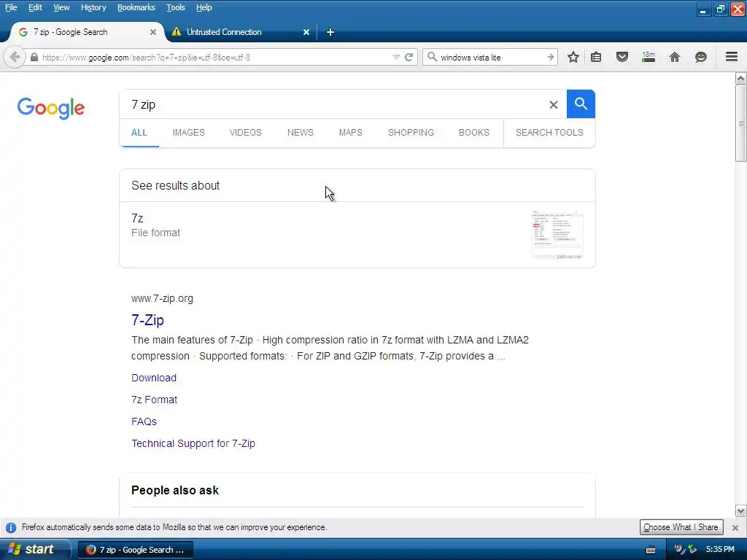Switch to BOOKS results
This screenshot has height=560, width=747.
[x=474, y=133]
